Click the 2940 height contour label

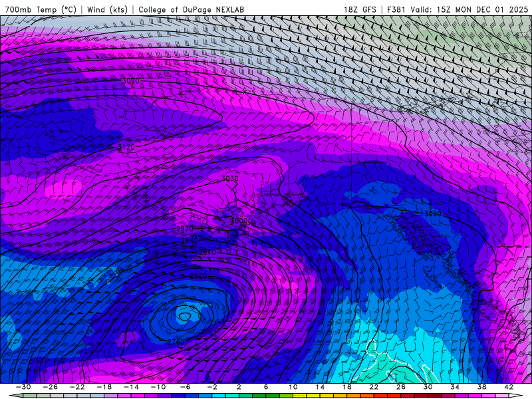[190, 240]
